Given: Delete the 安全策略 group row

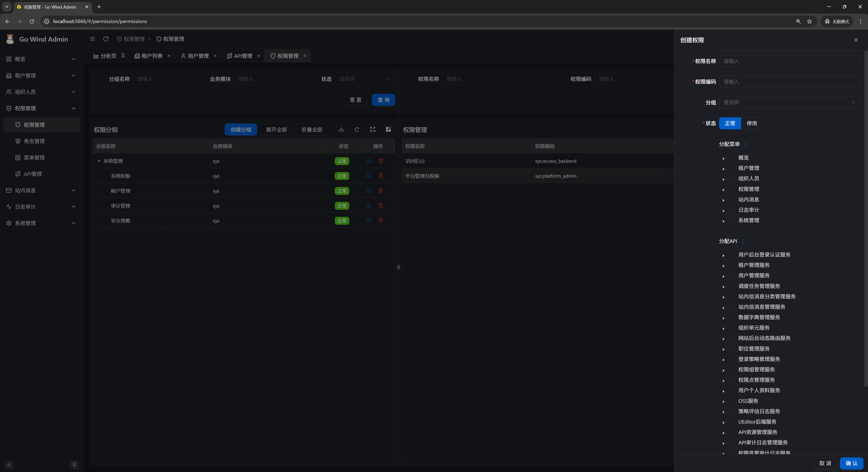Looking at the screenshot, I should pos(381,220).
